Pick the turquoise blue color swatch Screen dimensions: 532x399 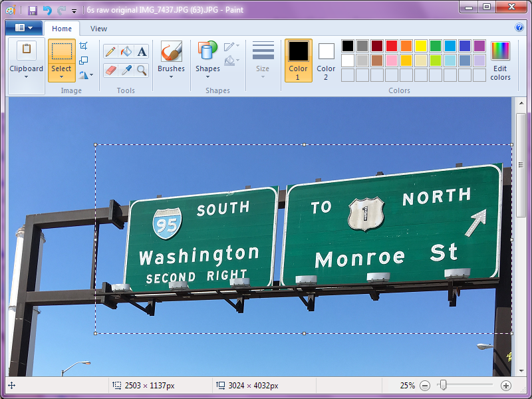coord(450,46)
